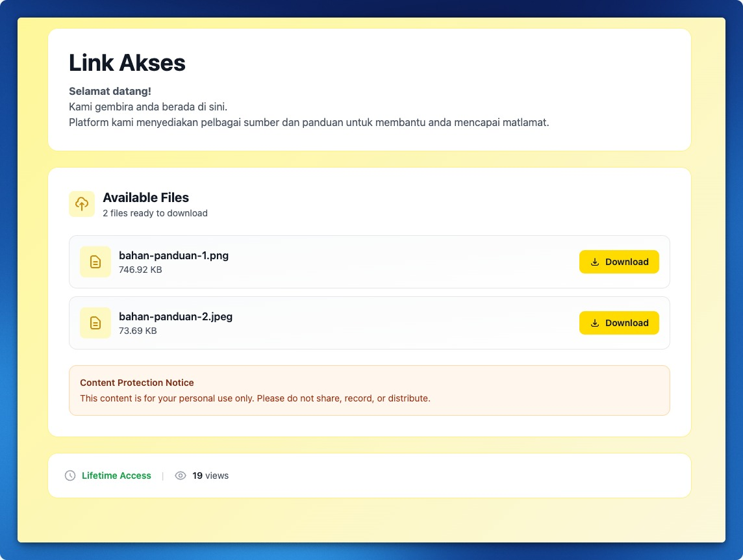743x560 pixels.
Task: Click the Selamat datang! welcome text
Action: (x=110, y=91)
